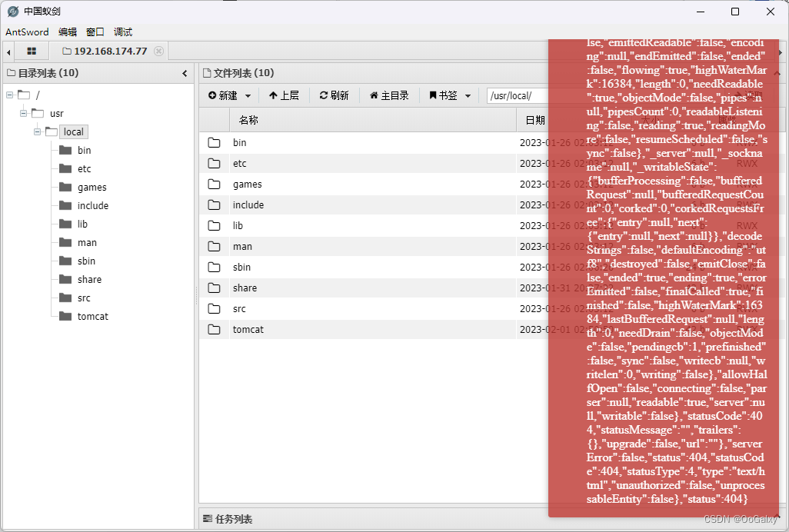Select the man entry in the file list
This screenshot has height=532, width=789.
(x=242, y=246)
